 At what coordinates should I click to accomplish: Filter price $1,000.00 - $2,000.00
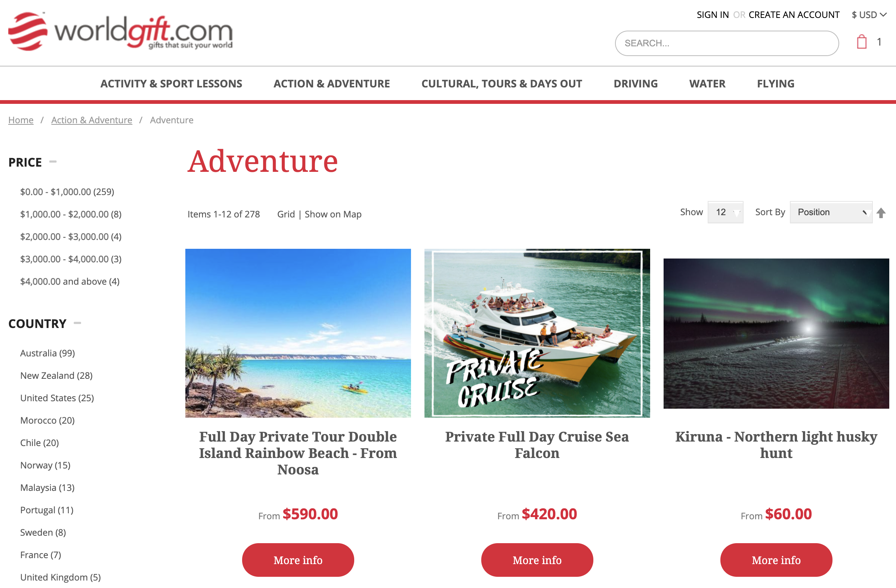(71, 214)
